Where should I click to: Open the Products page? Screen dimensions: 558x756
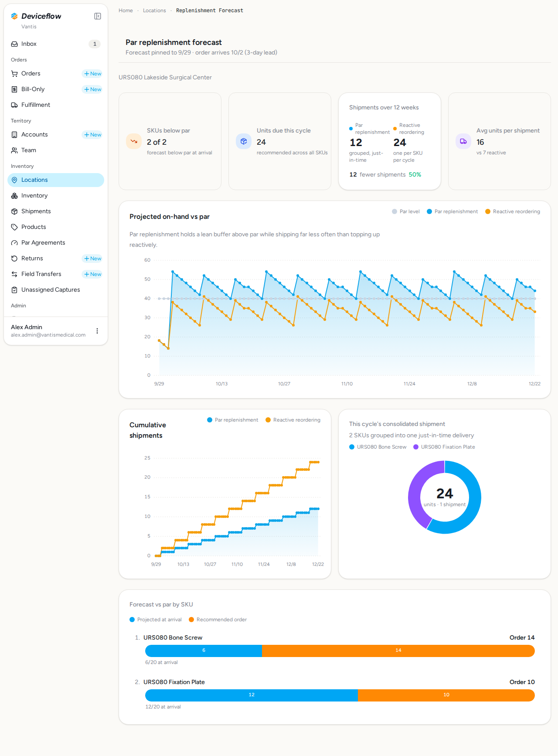point(56,227)
